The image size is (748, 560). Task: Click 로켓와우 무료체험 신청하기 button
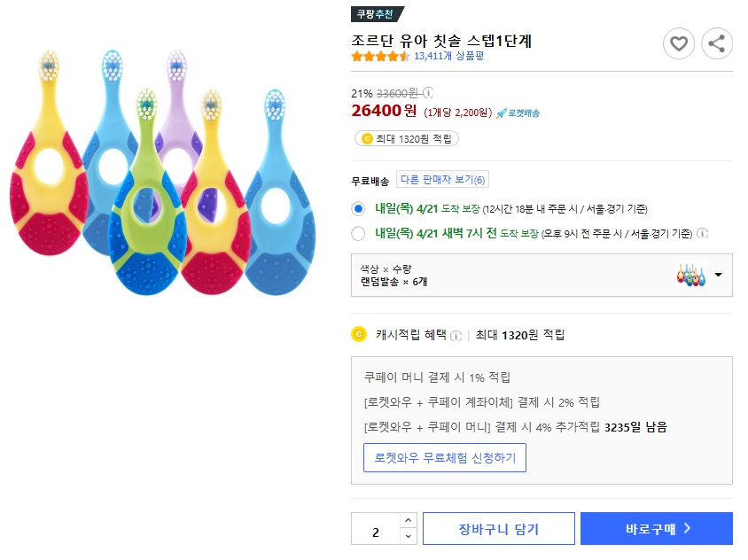445,458
